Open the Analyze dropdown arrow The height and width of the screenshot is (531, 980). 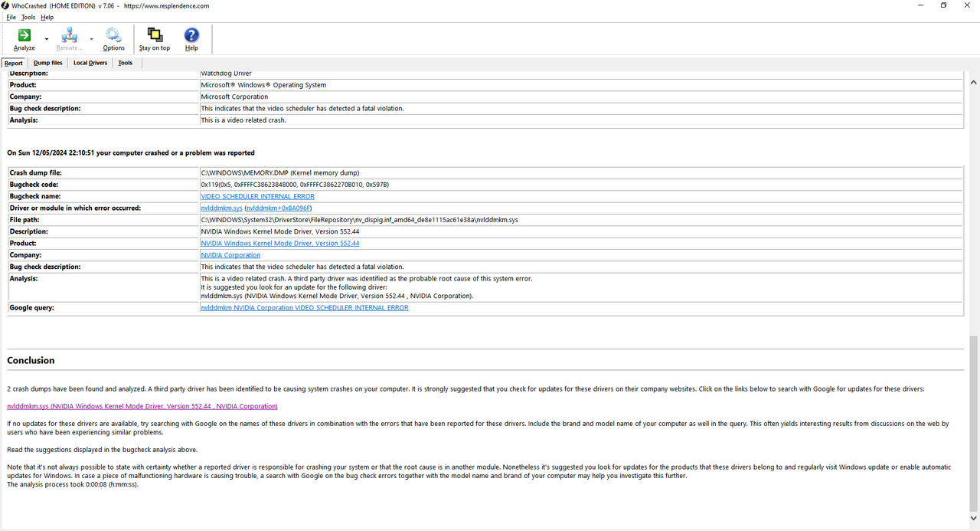47,39
